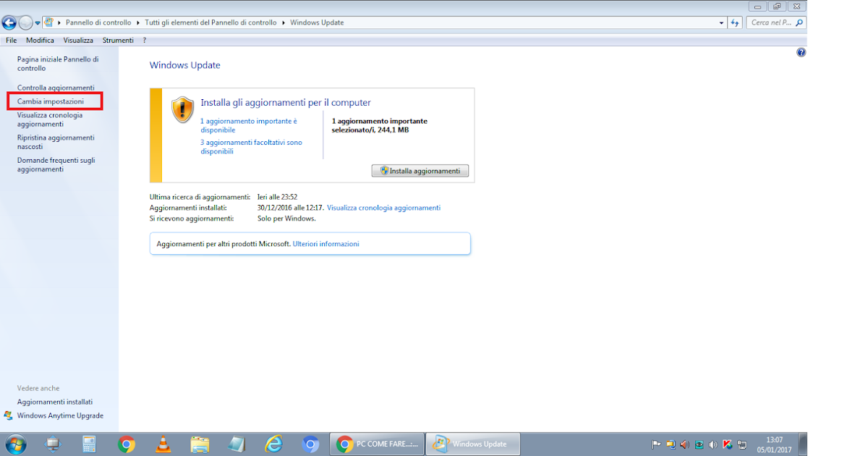The height and width of the screenshot is (456, 868).
Task: Click the refresh button beside address bar
Action: (x=736, y=23)
